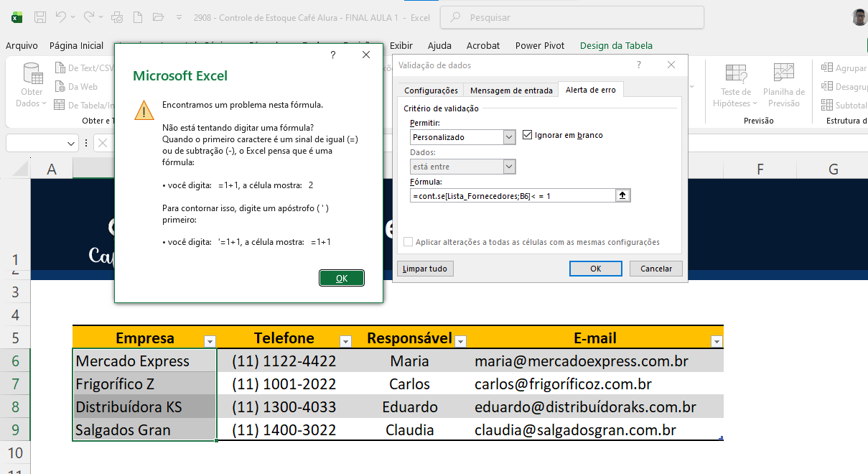The height and width of the screenshot is (474, 868).
Task: Click the print preview icon in quick access
Action: pos(118,17)
